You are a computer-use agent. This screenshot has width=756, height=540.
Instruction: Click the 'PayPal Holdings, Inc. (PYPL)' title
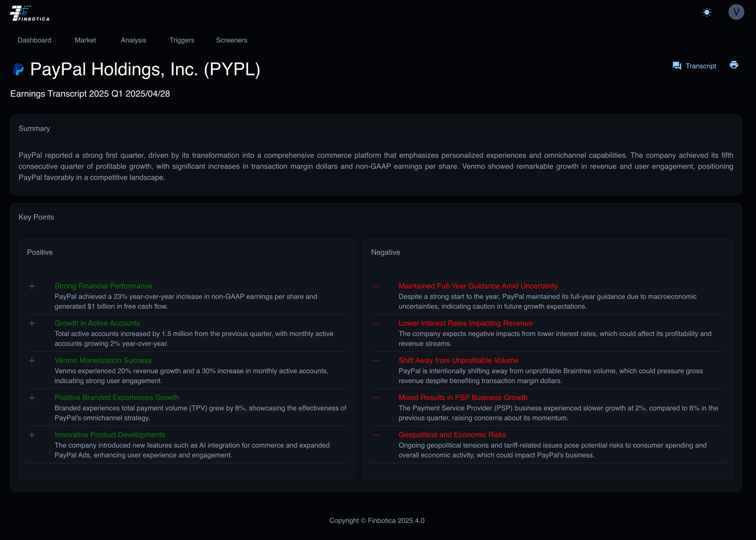[x=145, y=69]
